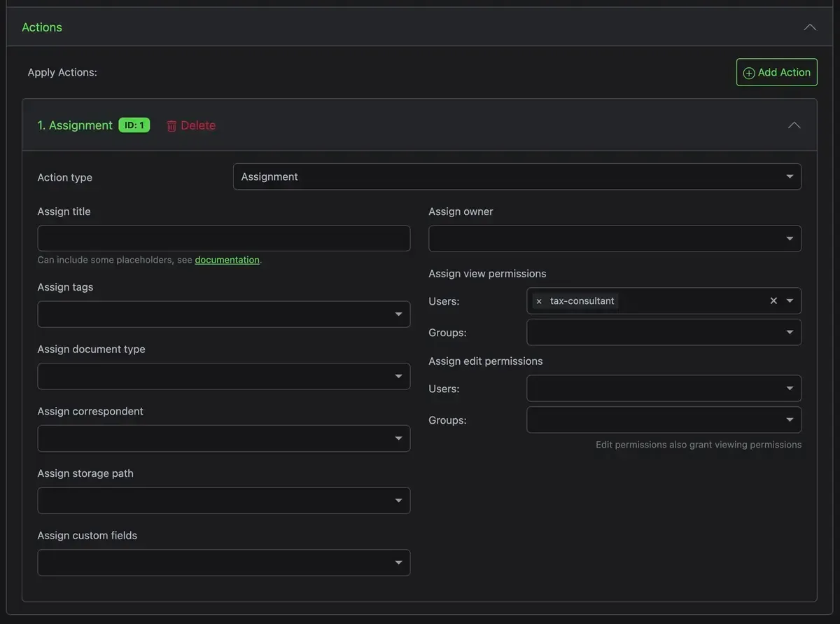This screenshot has width=840, height=624.
Task: Remove the tax-consultant user chip
Action: [539, 301]
